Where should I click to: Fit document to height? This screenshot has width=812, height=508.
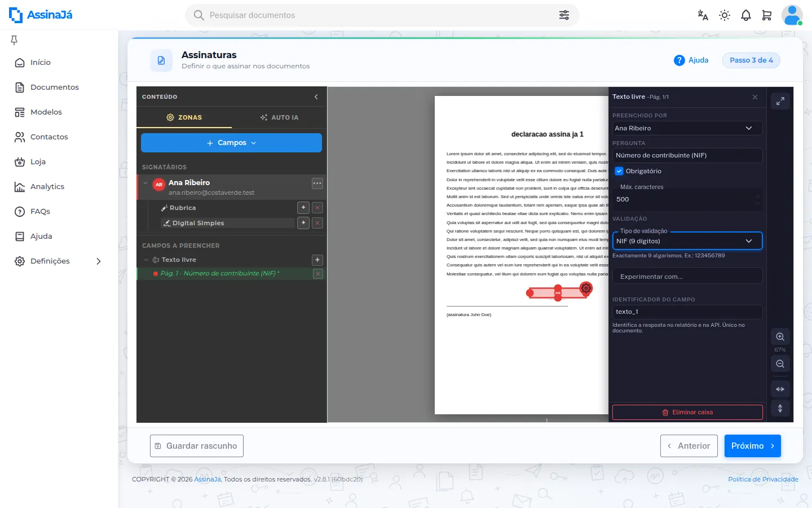coord(780,408)
